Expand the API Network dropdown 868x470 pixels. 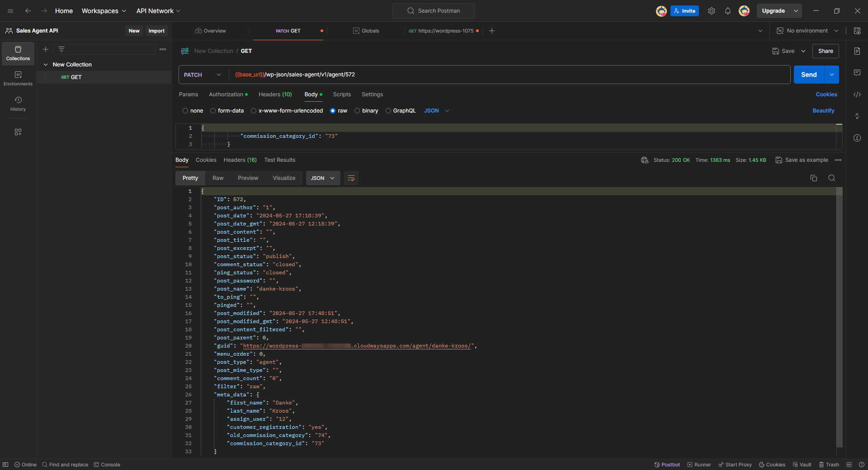click(x=158, y=11)
